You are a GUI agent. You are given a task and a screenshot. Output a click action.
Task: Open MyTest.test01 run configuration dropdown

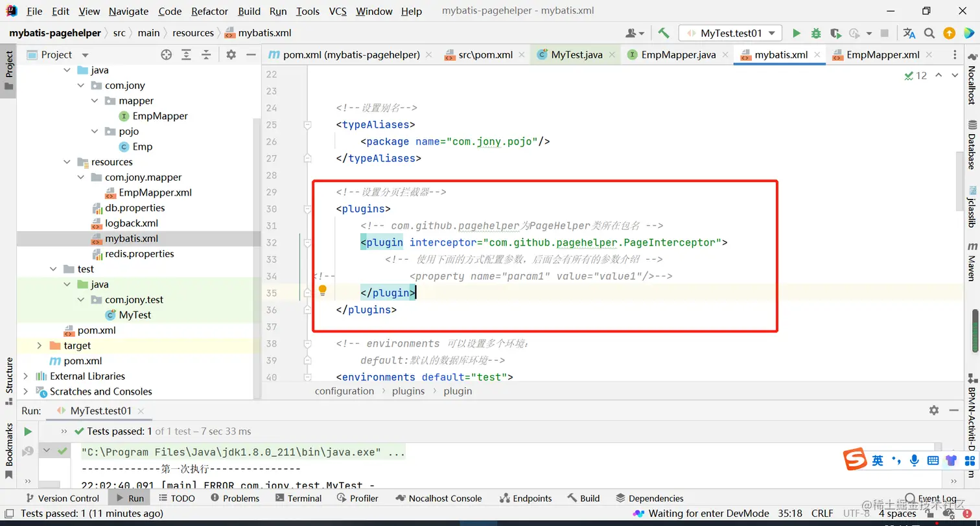coord(730,33)
